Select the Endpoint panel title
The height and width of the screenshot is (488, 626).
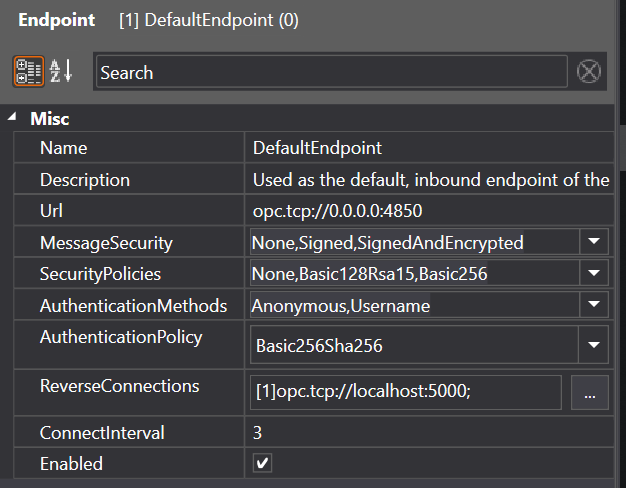[57, 20]
